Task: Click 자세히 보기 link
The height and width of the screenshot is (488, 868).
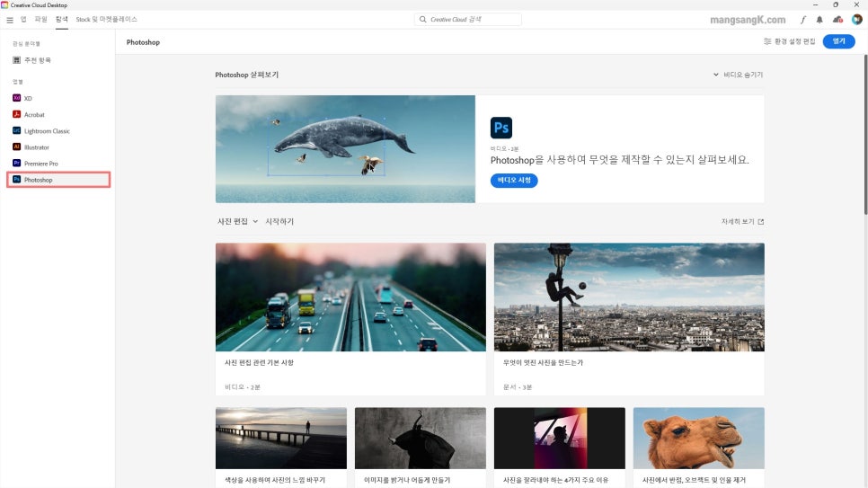Action: click(x=738, y=222)
